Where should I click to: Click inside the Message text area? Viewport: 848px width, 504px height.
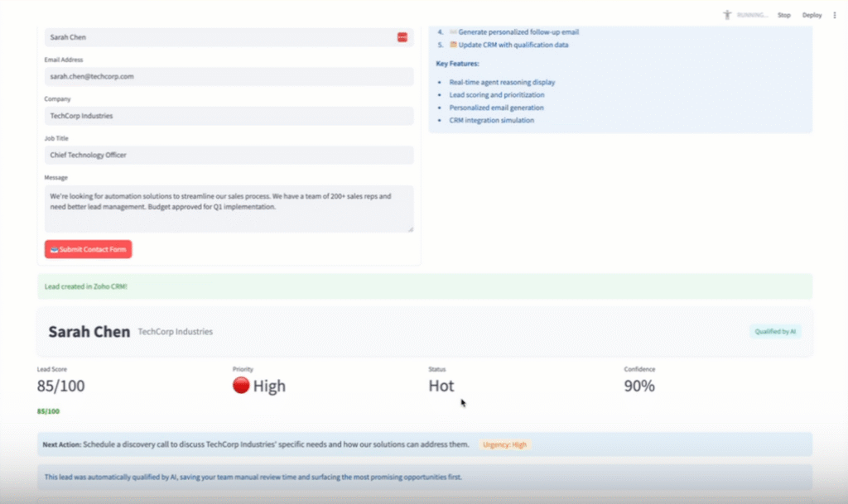point(229,209)
